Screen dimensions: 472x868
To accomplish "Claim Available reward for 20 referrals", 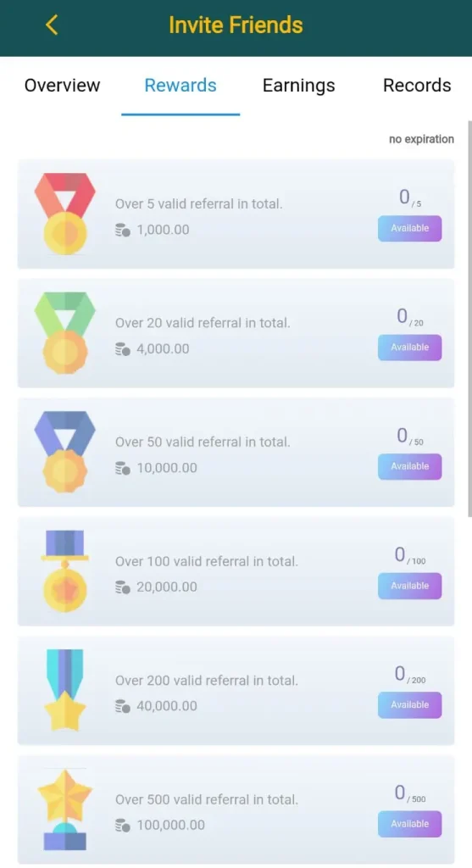I will point(409,347).
